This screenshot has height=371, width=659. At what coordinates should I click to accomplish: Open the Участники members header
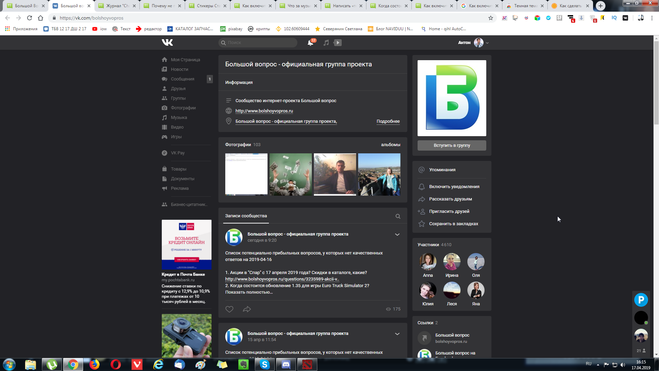[x=435, y=245]
